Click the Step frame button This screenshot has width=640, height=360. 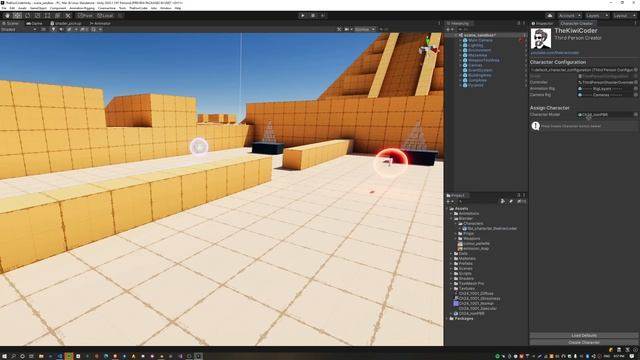[322, 16]
